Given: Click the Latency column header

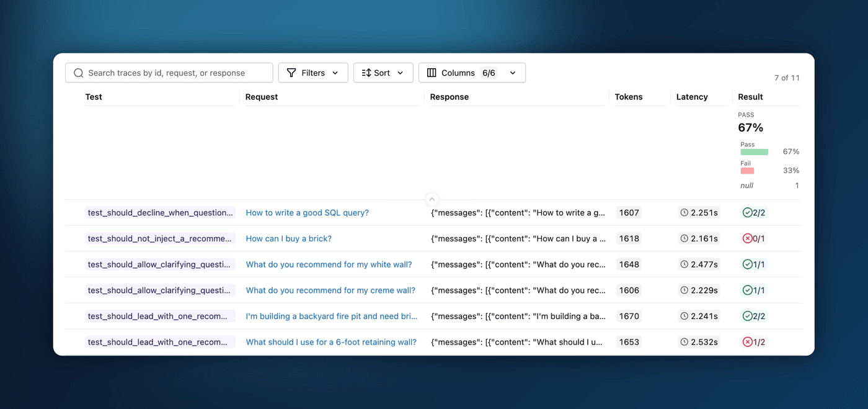Looking at the screenshot, I should (x=692, y=97).
